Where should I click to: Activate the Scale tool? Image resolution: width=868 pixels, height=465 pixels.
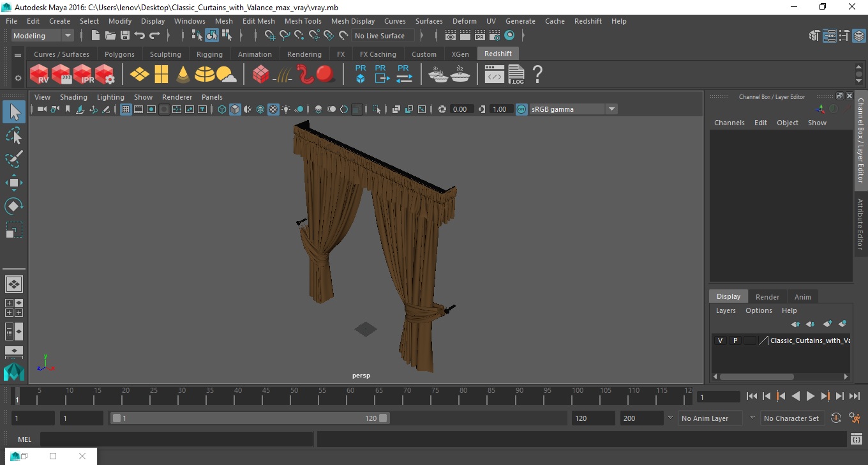[x=14, y=229]
